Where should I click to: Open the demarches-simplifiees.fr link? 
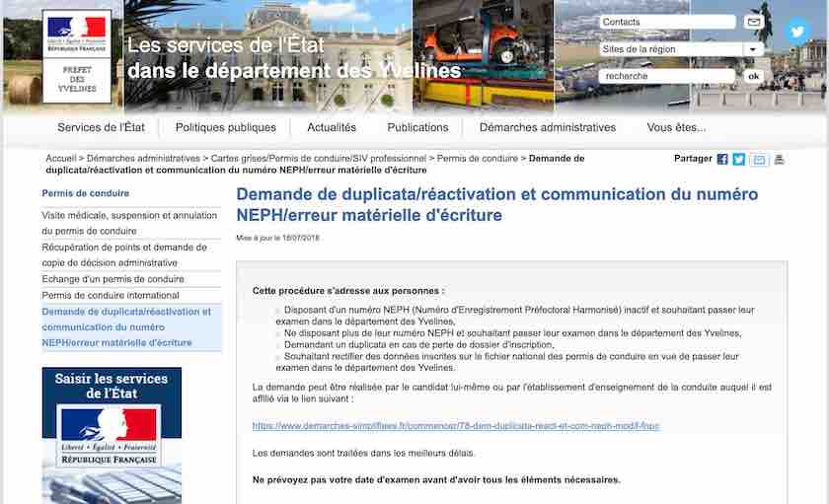click(x=455, y=426)
